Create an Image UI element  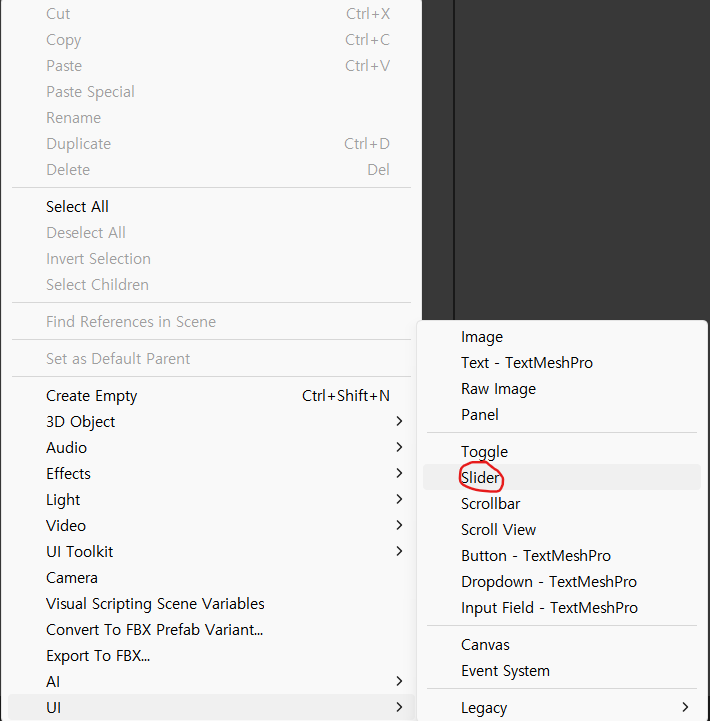(x=561, y=337)
